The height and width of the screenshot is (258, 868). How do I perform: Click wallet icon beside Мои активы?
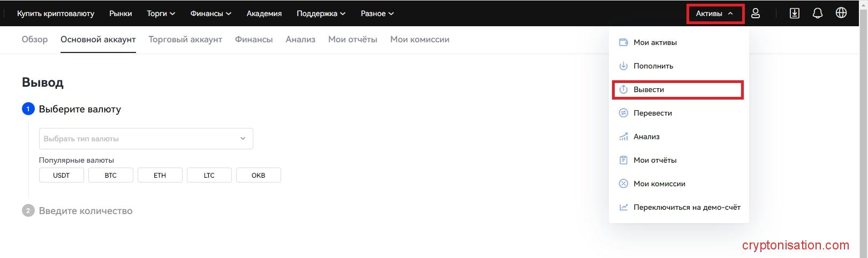click(x=623, y=42)
